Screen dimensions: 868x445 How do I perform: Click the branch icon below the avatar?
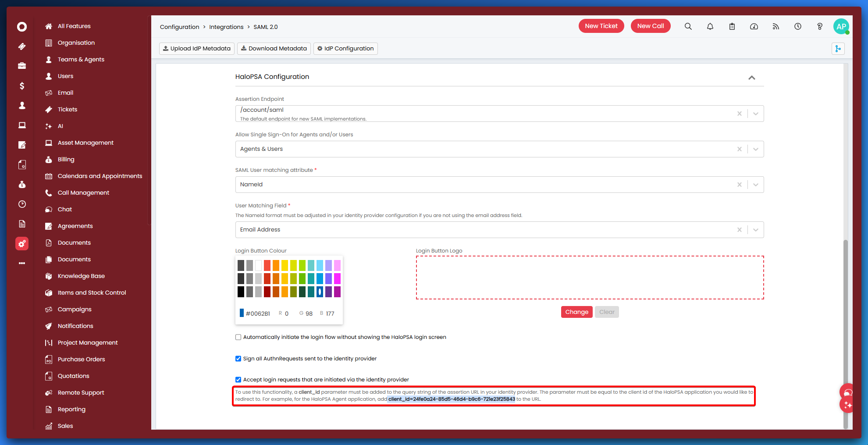(838, 49)
